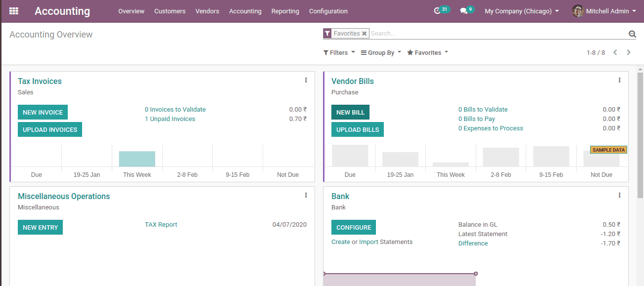Expand the Favorites dropdown below the search bar
This screenshot has height=286, width=644.
coord(427,52)
